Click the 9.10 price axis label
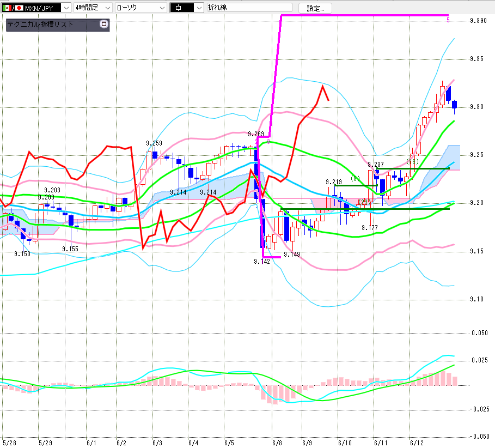The width and height of the screenshot is (495, 448). (476, 299)
